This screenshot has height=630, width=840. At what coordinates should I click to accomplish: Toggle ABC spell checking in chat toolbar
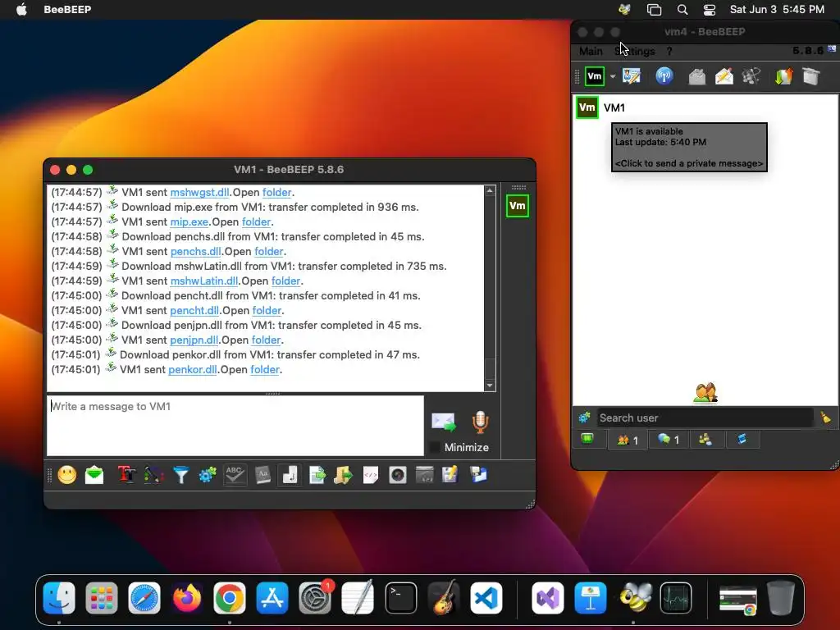click(235, 475)
